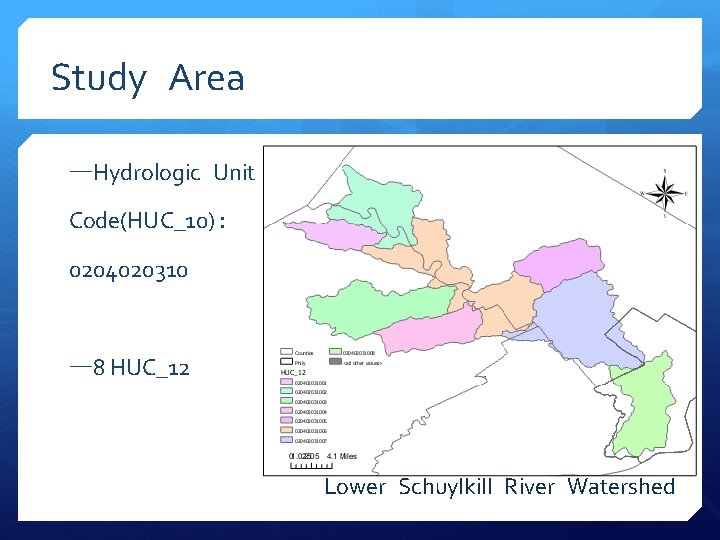Click the lavender-blue legend swatch
720x540 pixels.
tap(287, 439)
